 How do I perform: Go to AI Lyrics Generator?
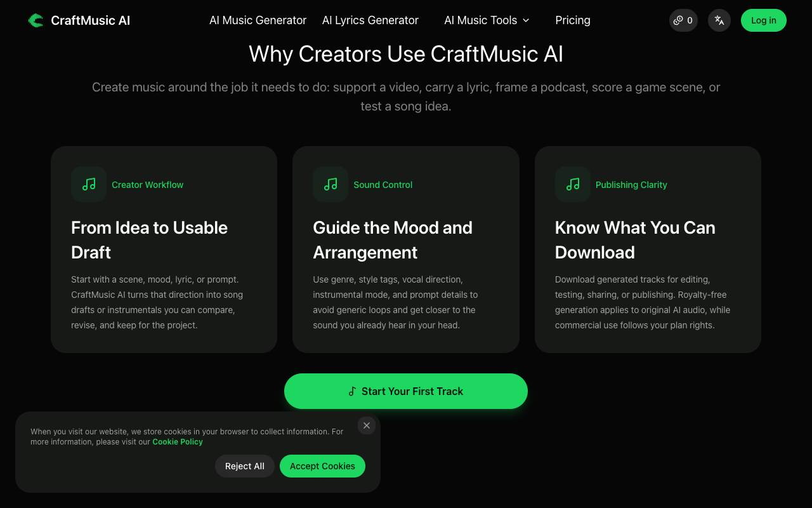coord(370,20)
